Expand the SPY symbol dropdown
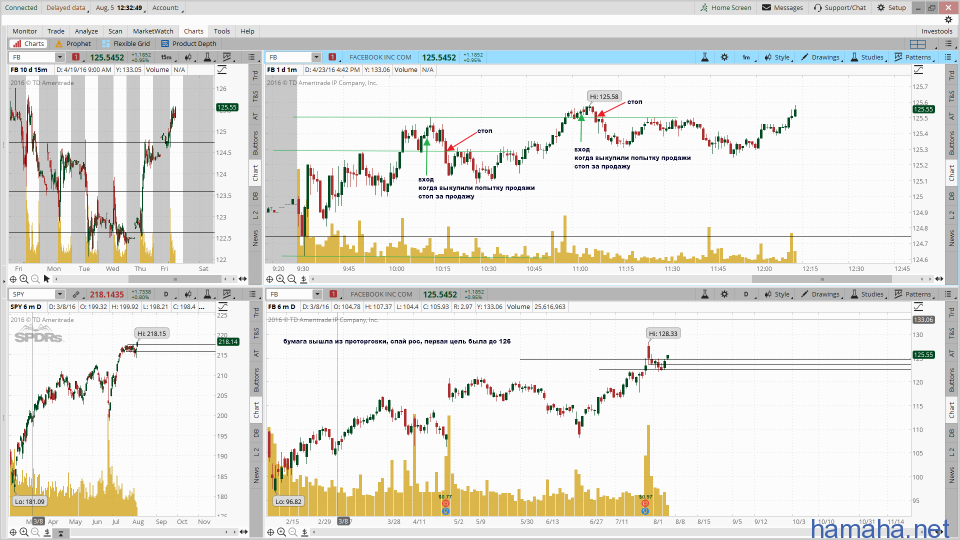 tap(59, 294)
